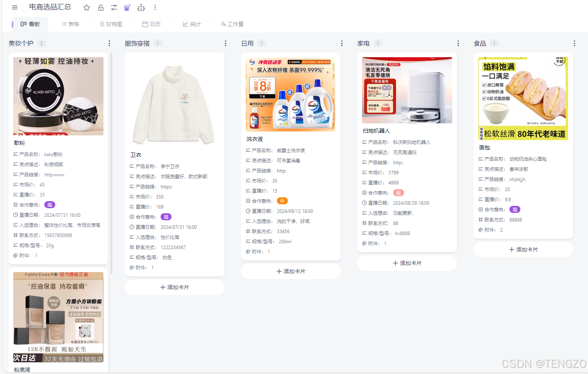Click the clock icon beside 2024/09/12
This screenshot has width=588, height=374.
click(248, 211)
